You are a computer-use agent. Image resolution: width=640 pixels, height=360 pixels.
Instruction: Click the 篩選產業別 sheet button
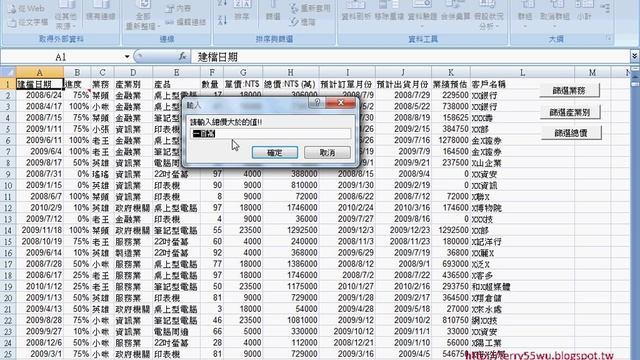click(x=569, y=112)
